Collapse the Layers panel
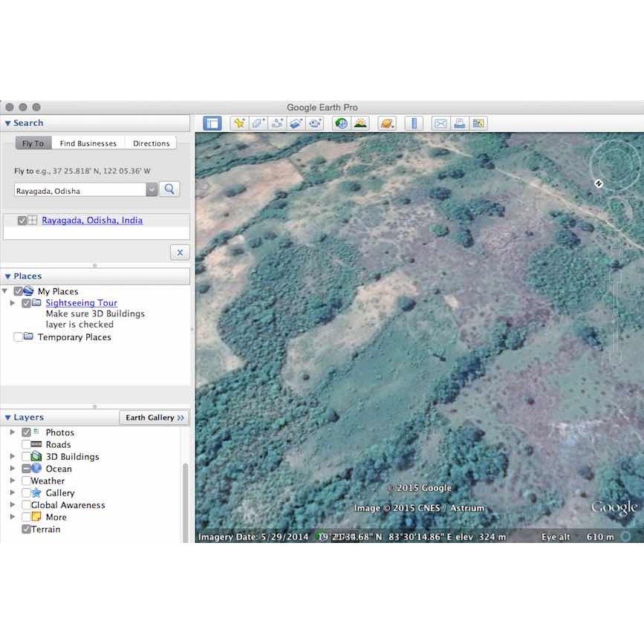 [x=7, y=417]
